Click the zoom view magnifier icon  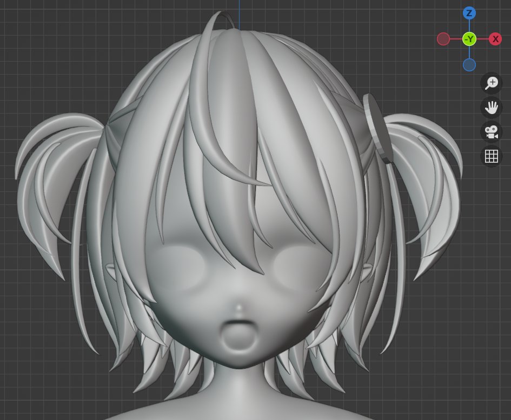491,83
